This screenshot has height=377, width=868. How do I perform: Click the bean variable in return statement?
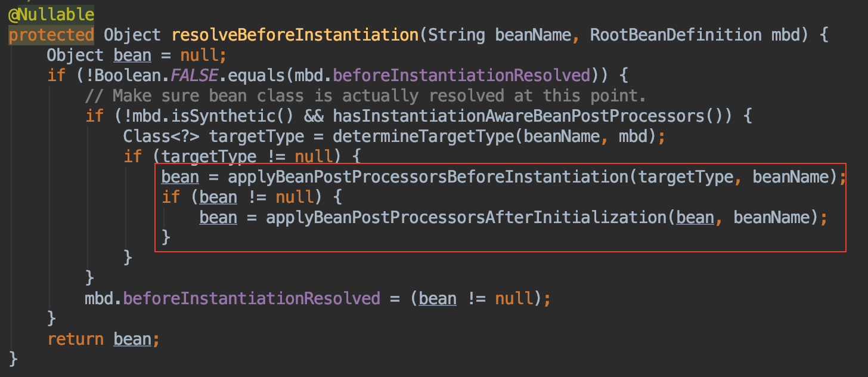pos(132,339)
